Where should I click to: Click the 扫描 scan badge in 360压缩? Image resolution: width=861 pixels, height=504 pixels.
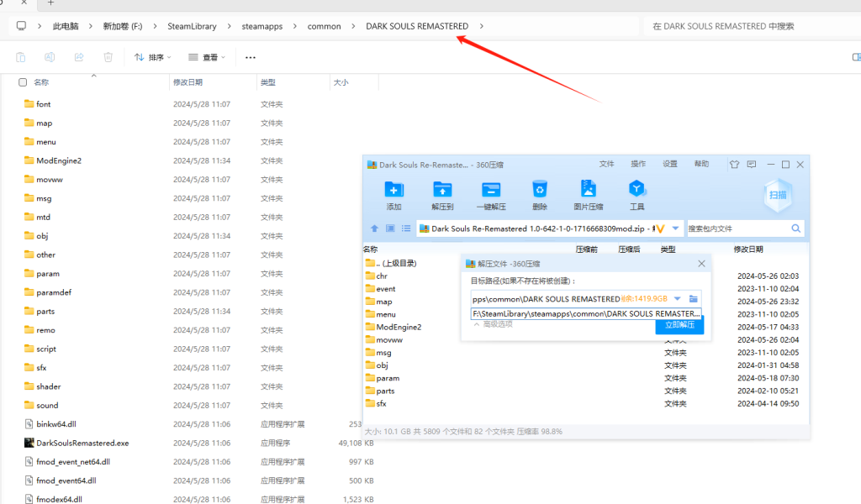pos(778,195)
